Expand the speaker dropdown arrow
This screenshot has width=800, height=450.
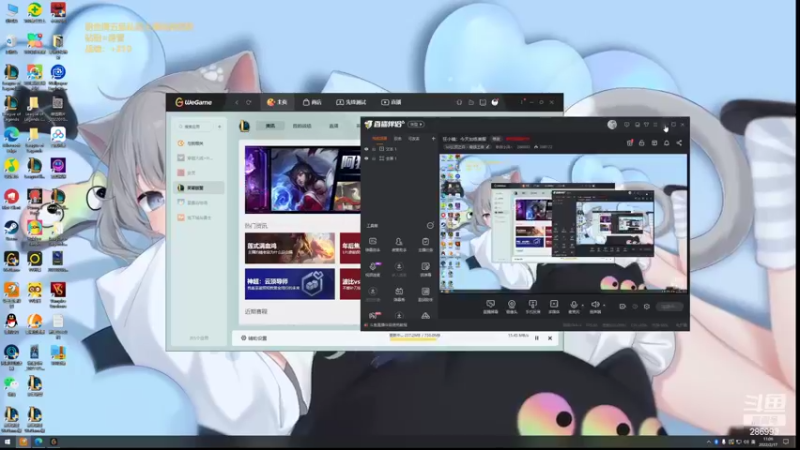pyautogui.click(x=604, y=305)
